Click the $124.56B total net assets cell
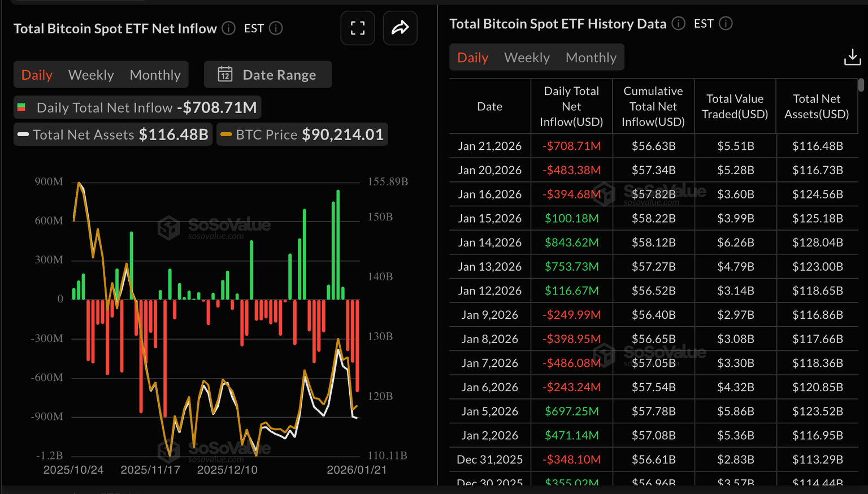 click(817, 194)
